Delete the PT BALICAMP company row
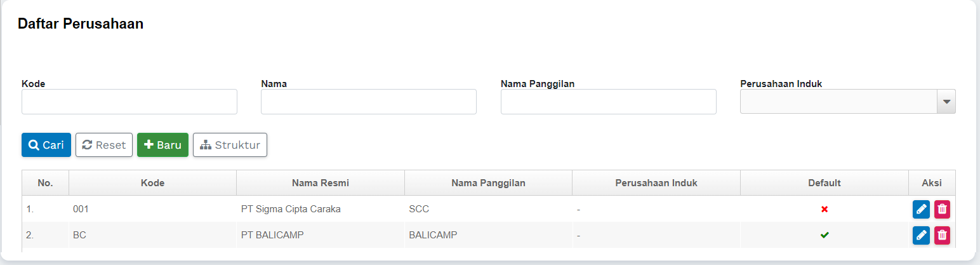 coord(943,235)
